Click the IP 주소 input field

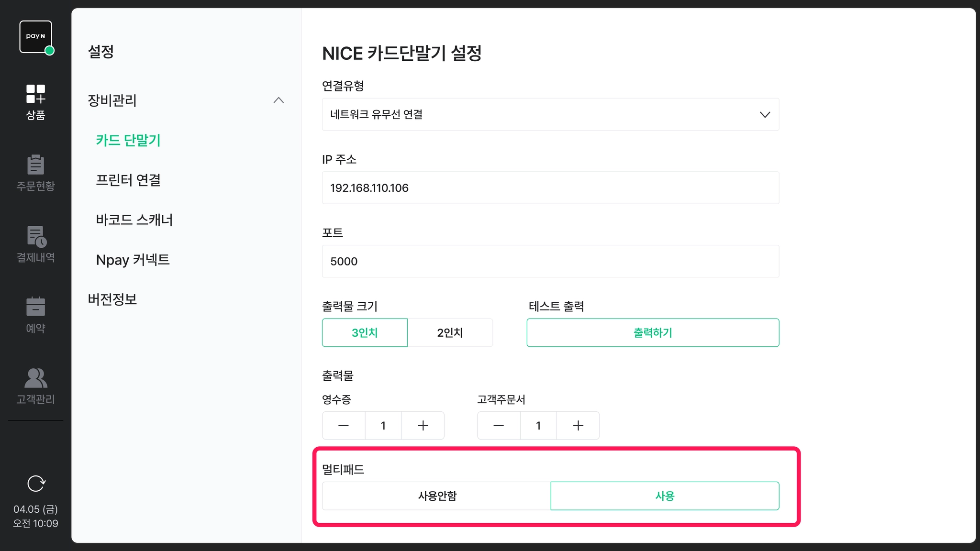550,187
